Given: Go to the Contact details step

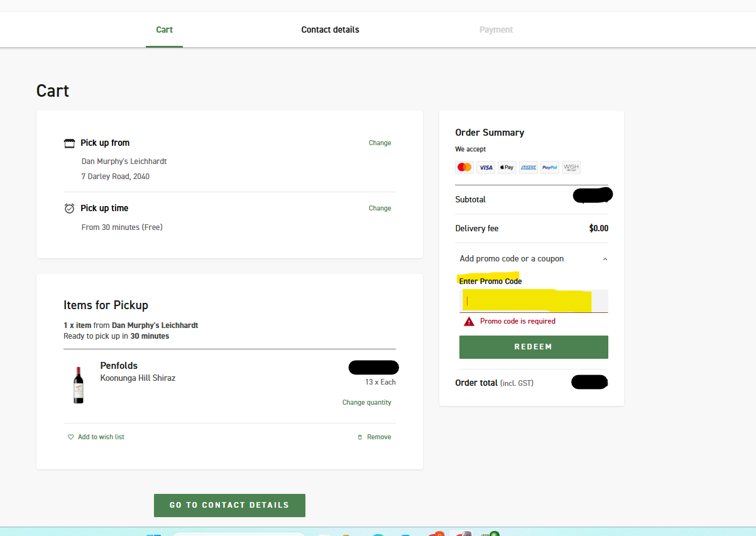Looking at the screenshot, I should [x=330, y=30].
